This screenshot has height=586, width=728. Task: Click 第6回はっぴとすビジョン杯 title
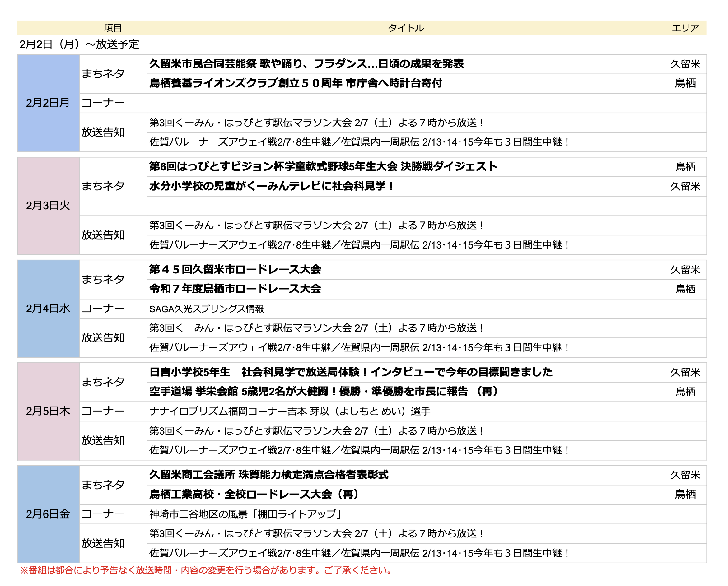tap(323, 166)
